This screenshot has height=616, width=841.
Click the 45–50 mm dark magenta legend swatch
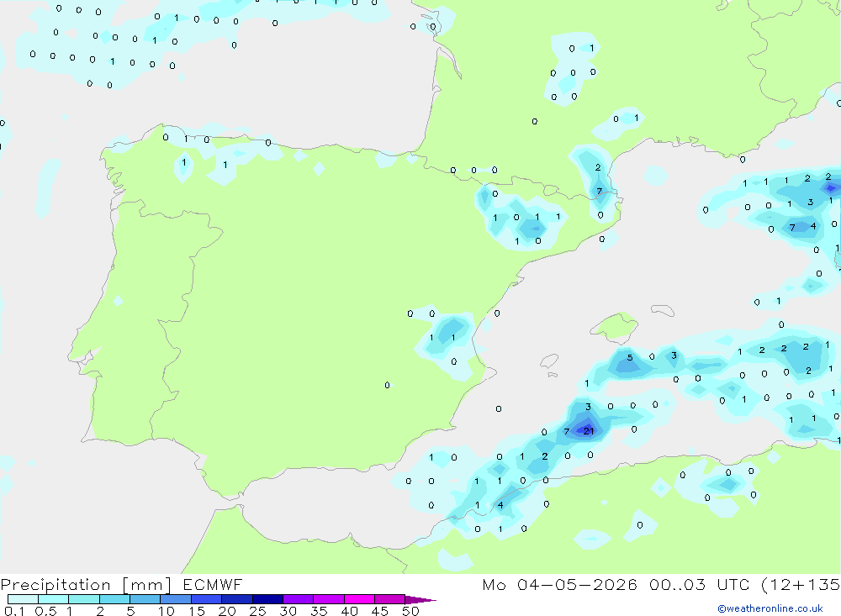[390, 599]
